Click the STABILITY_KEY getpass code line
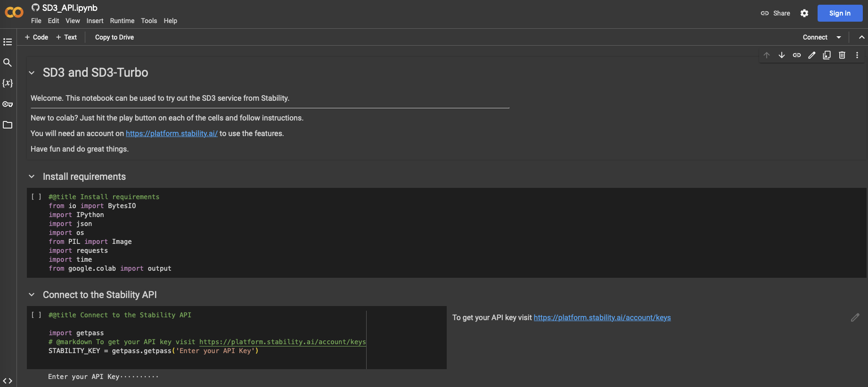This screenshot has height=387, width=868. point(154,351)
